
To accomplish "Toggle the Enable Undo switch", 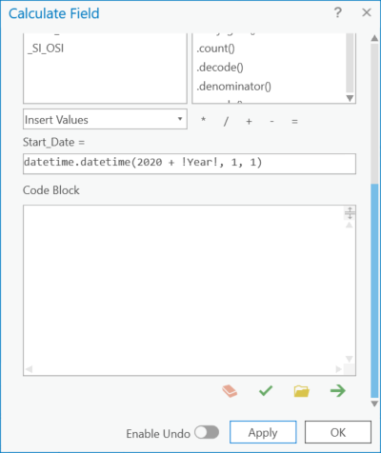I will [x=207, y=433].
